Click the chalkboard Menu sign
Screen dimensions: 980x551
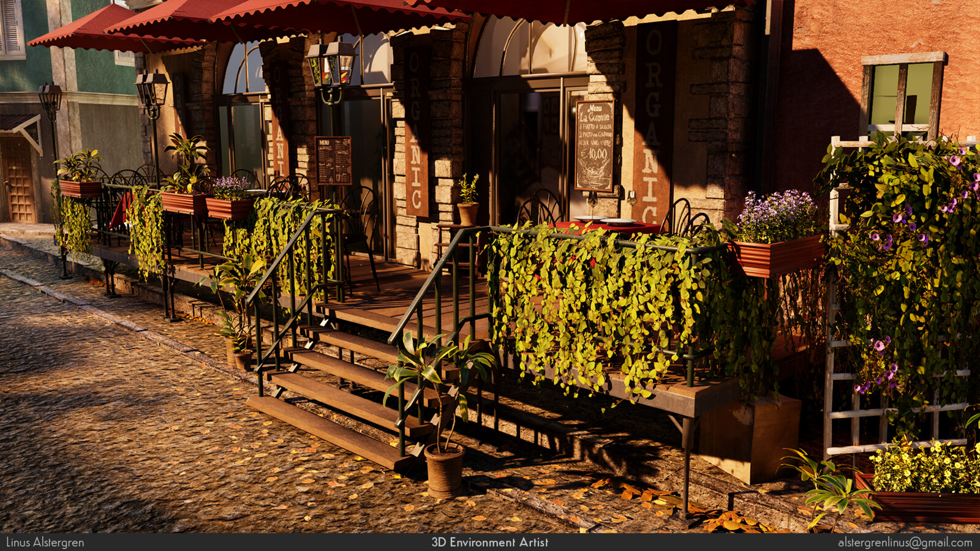point(593,144)
